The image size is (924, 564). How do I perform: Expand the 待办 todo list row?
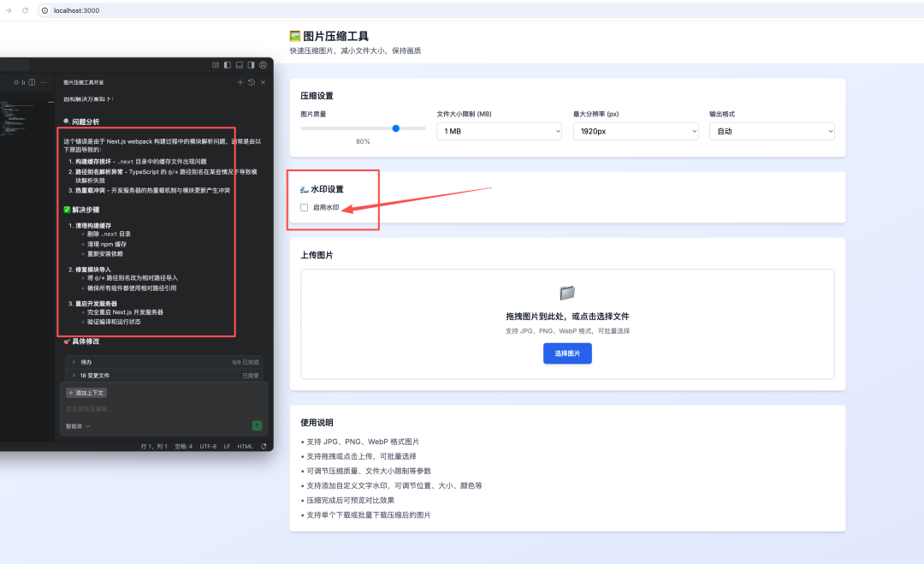click(x=163, y=362)
